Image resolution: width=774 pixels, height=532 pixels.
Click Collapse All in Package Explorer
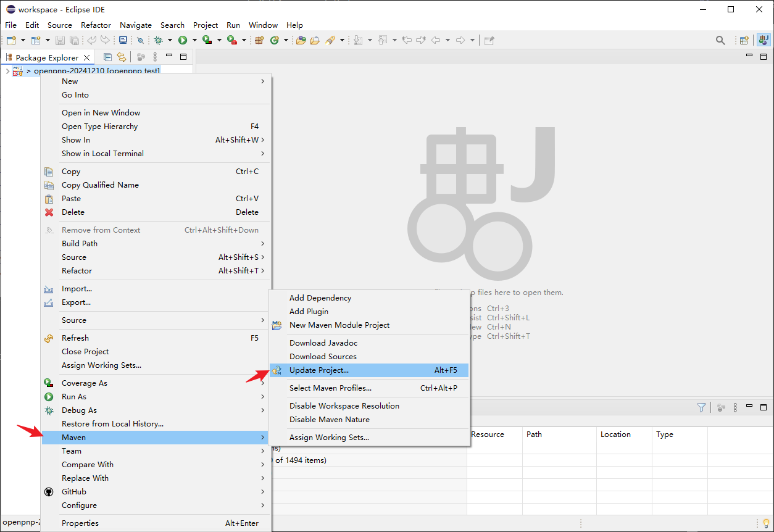tap(108, 57)
